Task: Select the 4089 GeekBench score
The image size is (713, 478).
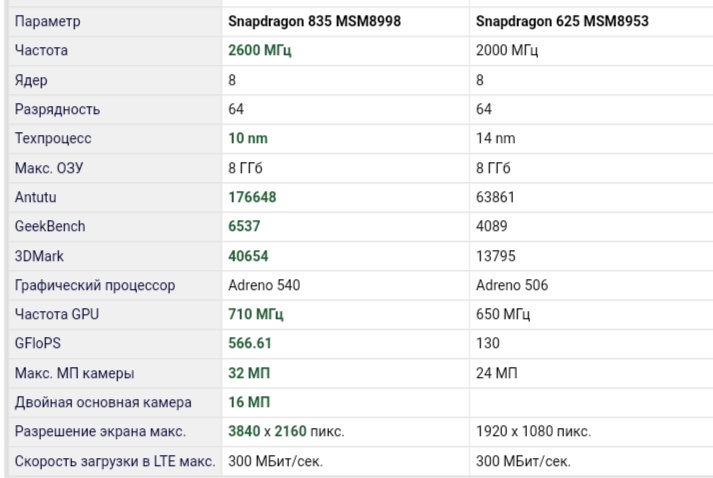Action: click(492, 226)
